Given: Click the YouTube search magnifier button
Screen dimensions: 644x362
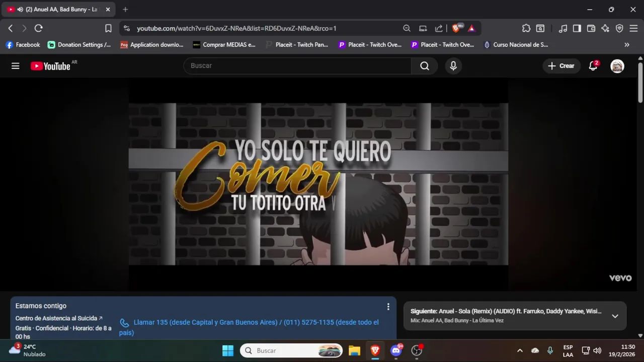Looking at the screenshot, I should coord(425,66).
